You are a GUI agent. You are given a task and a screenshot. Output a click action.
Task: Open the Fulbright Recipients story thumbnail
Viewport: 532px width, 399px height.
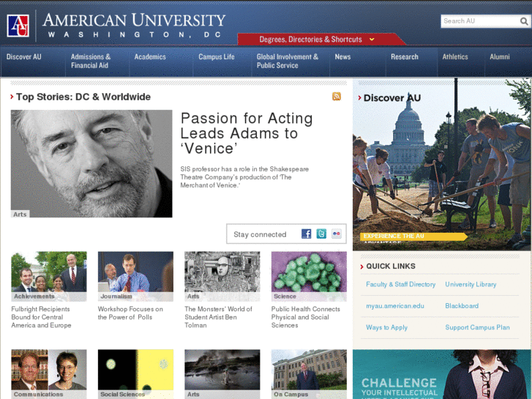[x=49, y=277]
